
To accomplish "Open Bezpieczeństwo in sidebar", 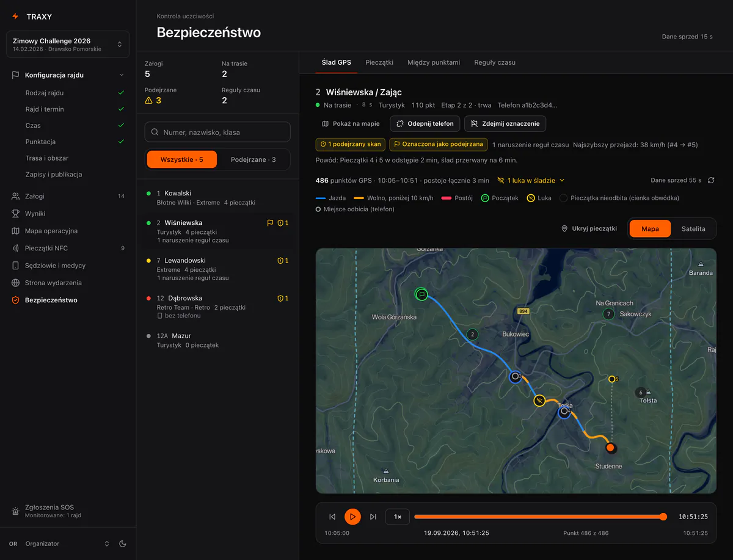I will point(68,300).
